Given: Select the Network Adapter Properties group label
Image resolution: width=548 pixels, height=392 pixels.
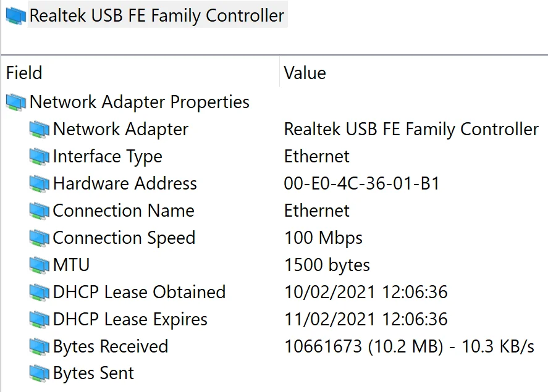Looking at the screenshot, I should (140, 102).
